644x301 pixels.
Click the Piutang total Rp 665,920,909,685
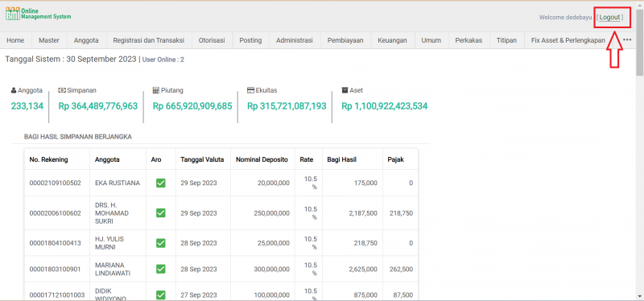tap(192, 106)
